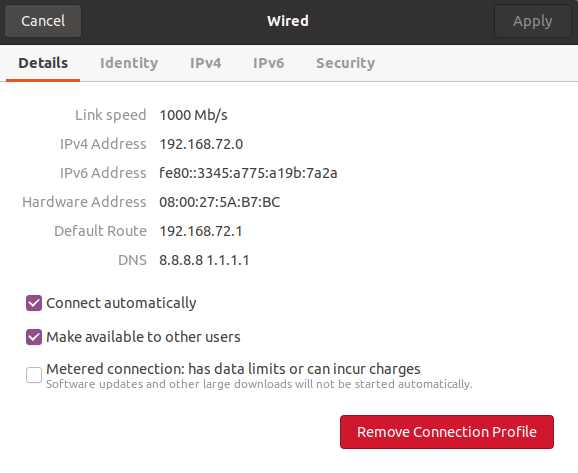Click the fe80 IPv6 address value
578x473 pixels.
(x=248, y=173)
